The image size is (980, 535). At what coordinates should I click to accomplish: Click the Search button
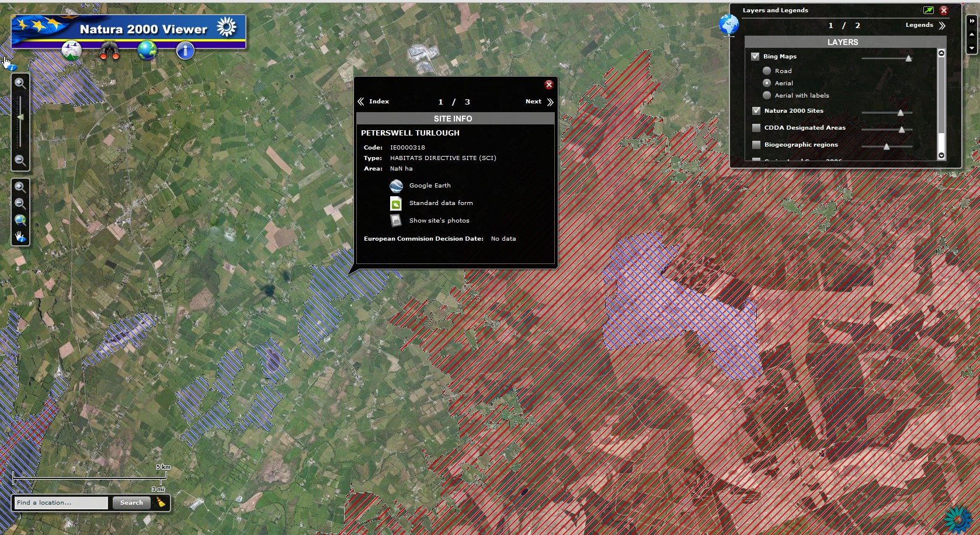tap(131, 502)
